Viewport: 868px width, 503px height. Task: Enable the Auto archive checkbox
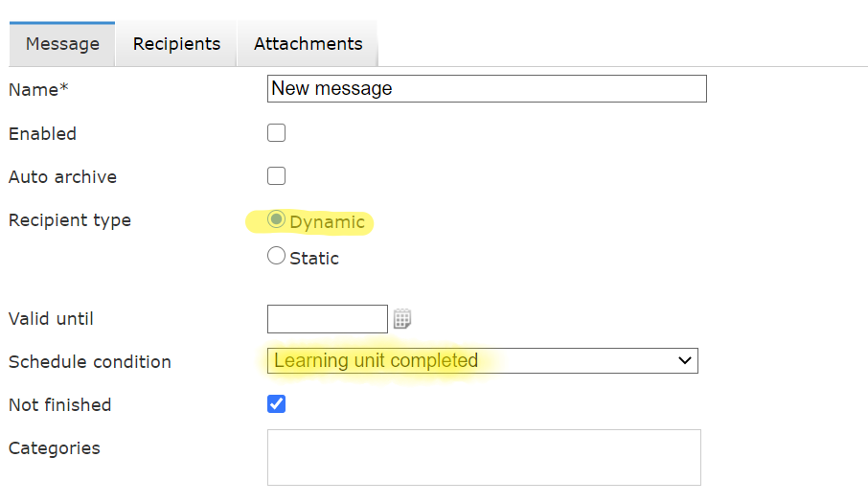(x=276, y=176)
